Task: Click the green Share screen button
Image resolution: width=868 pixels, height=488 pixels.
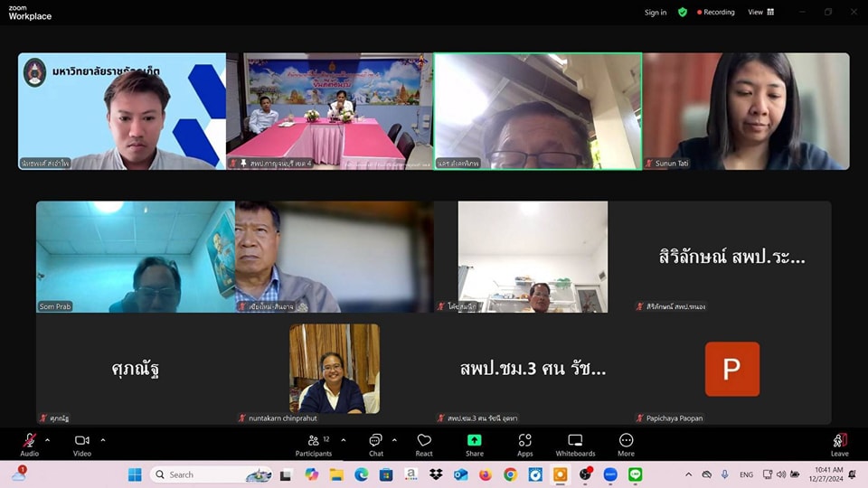Action: click(475, 445)
